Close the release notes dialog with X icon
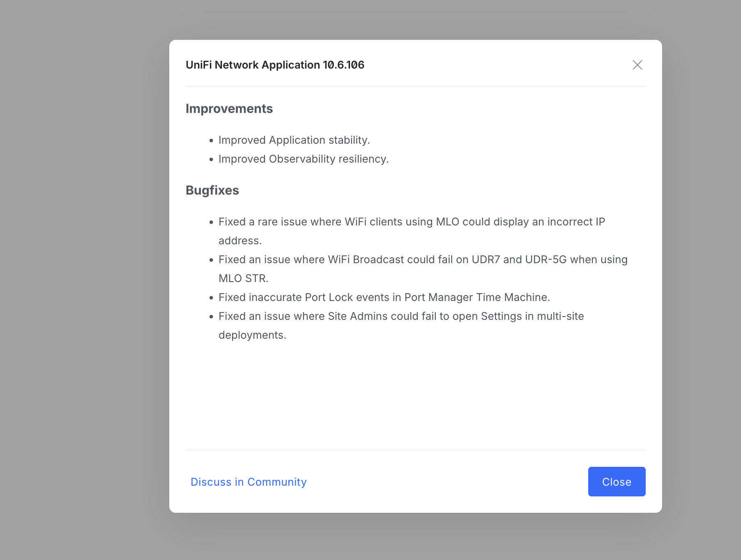Image resolution: width=741 pixels, height=560 pixels. tap(637, 65)
